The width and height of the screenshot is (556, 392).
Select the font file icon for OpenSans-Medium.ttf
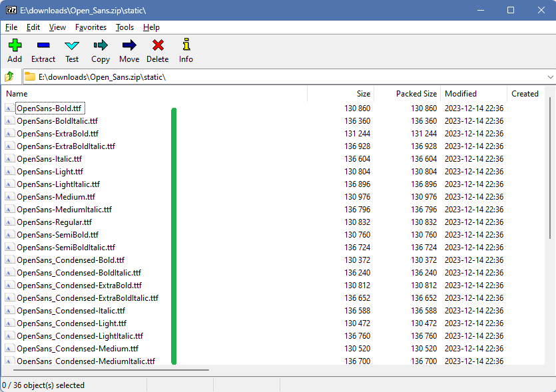pos(9,197)
